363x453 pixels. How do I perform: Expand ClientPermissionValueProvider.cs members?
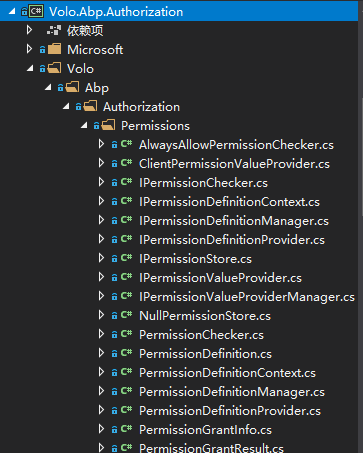(101, 163)
